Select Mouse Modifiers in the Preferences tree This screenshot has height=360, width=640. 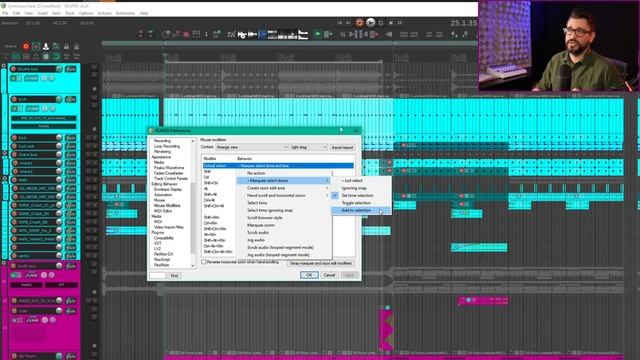pos(167,206)
